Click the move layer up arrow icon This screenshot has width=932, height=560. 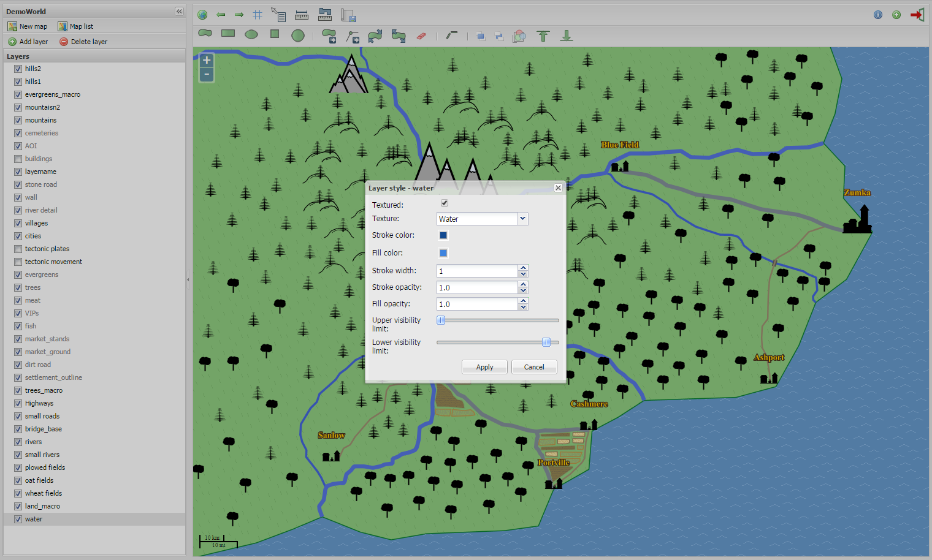(x=543, y=36)
